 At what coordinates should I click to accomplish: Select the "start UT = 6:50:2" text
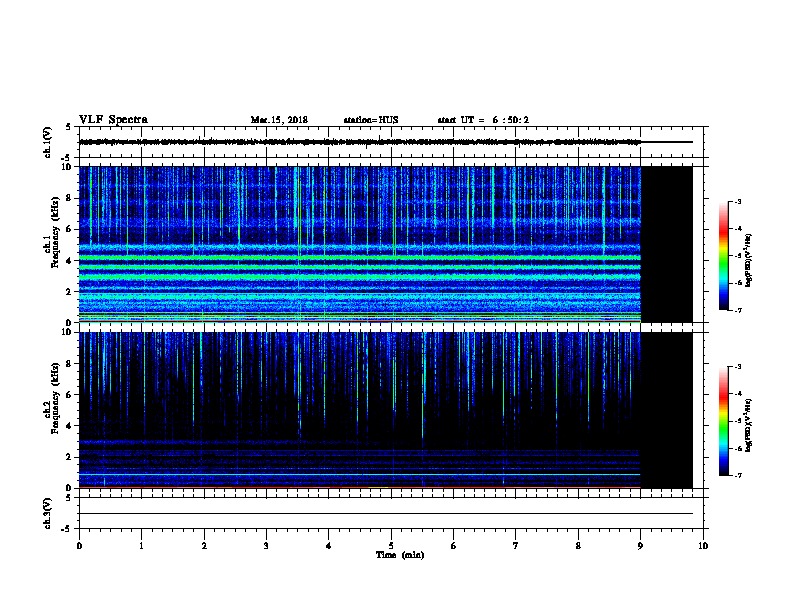point(483,120)
